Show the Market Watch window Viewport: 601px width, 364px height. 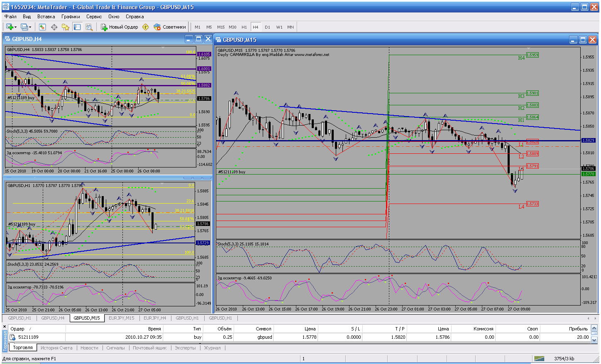[x=42, y=27]
